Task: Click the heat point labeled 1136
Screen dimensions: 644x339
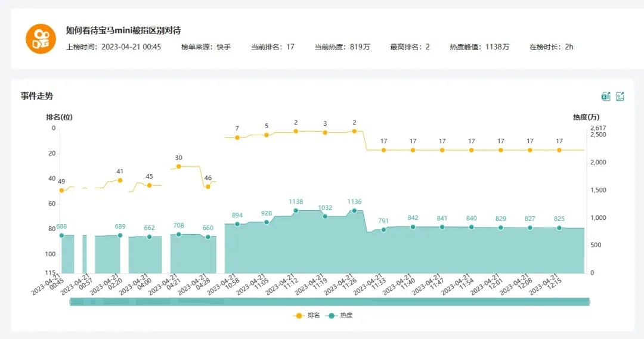Action: click(x=354, y=210)
